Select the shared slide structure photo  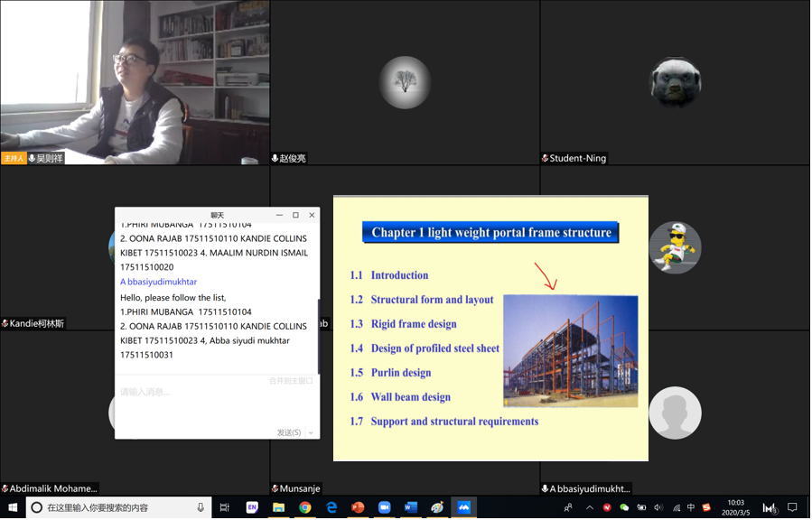(570, 350)
